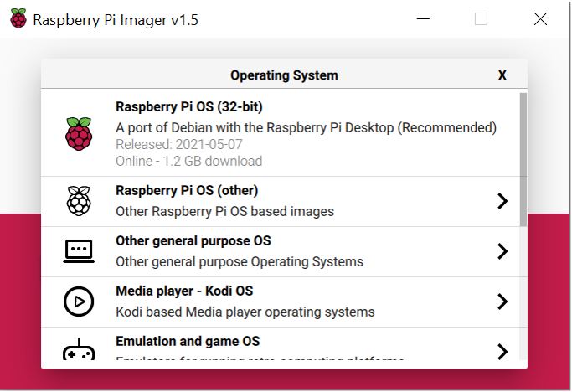Image resolution: width=572 pixels, height=392 pixels.
Task: Click the monitor icon for Other general purpose OS
Action: point(79,251)
